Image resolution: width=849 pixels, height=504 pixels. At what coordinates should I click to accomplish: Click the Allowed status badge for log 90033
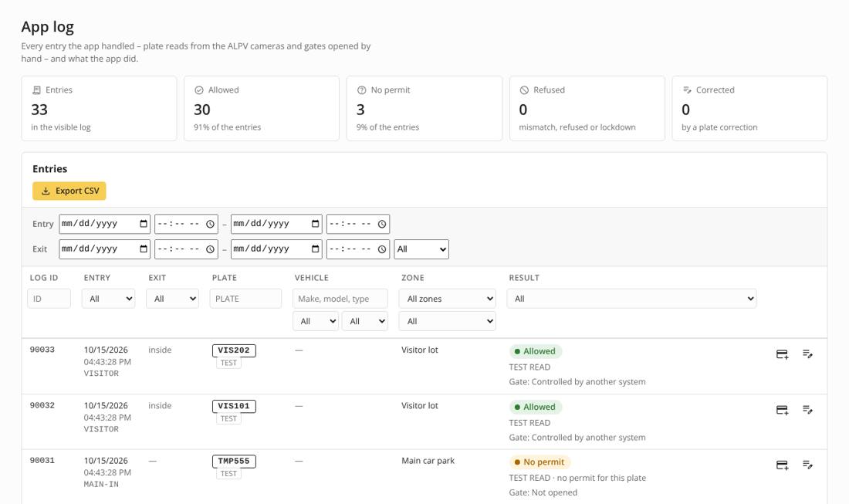pyautogui.click(x=536, y=351)
